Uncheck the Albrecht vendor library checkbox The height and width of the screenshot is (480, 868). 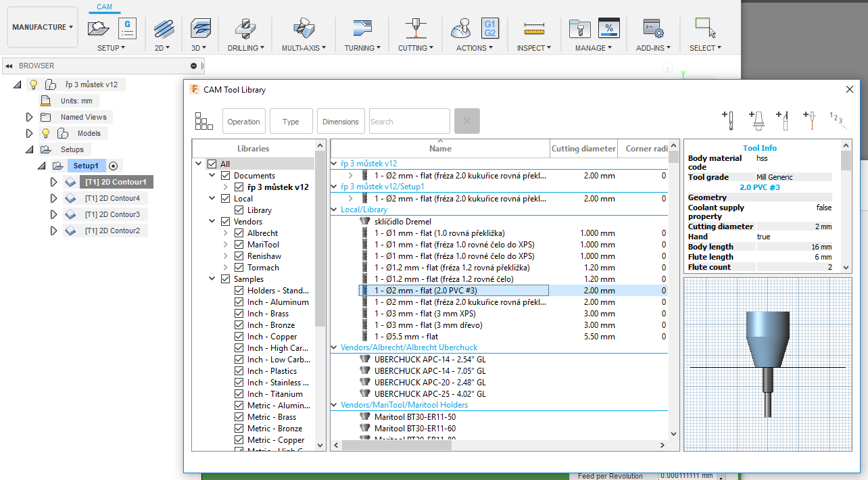coord(239,233)
